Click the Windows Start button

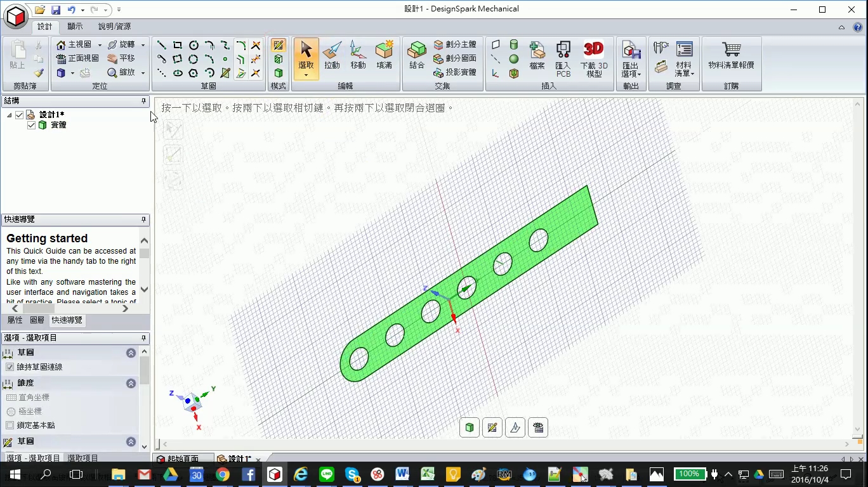tap(15, 474)
